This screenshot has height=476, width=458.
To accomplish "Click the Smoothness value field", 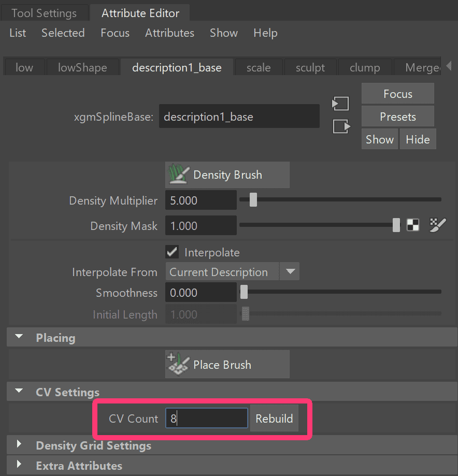I will (201, 293).
